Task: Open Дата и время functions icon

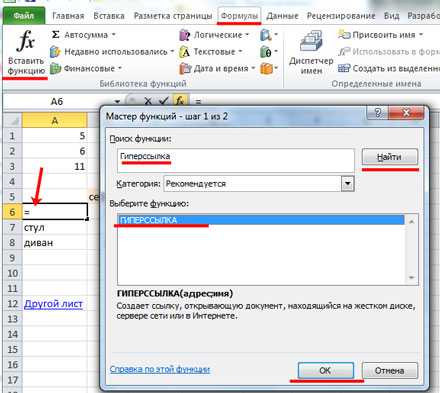Action: tap(185, 69)
